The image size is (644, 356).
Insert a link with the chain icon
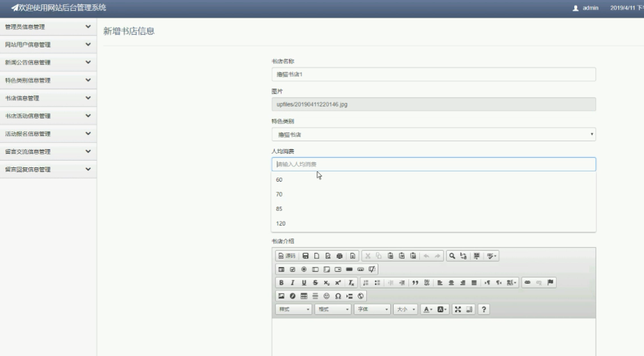point(527,282)
